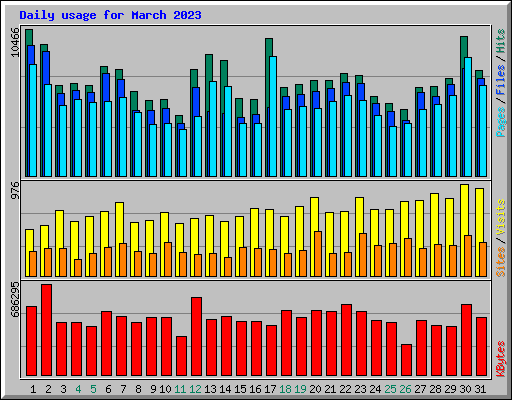This screenshot has width=512, height=400.
Task: Click the day 8 label on the x-axis
Action: pos(138,389)
